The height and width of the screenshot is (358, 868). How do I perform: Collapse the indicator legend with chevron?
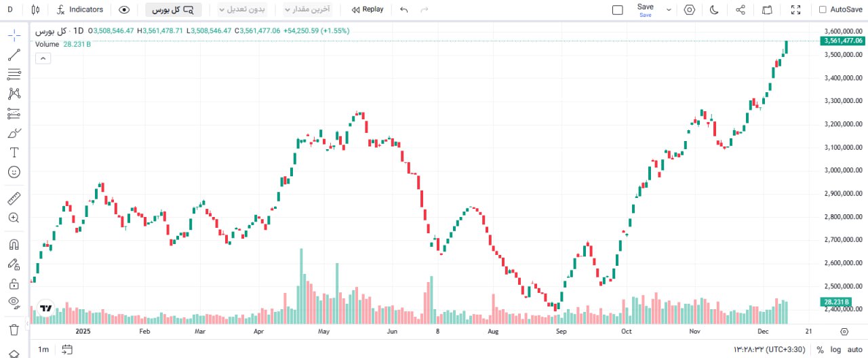click(42, 58)
